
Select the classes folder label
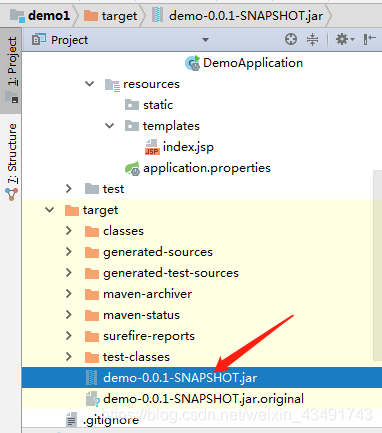pos(124,231)
